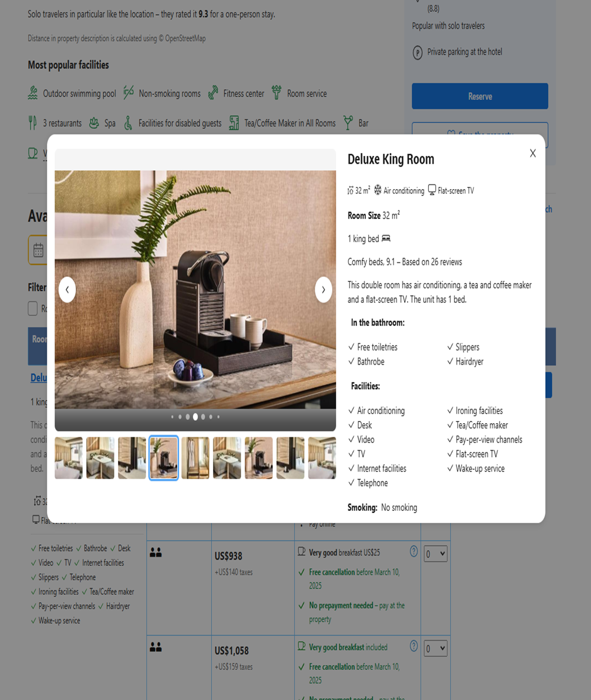Close the Deluxe King Room popup
Screen dimensions: 591x700
(x=532, y=153)
